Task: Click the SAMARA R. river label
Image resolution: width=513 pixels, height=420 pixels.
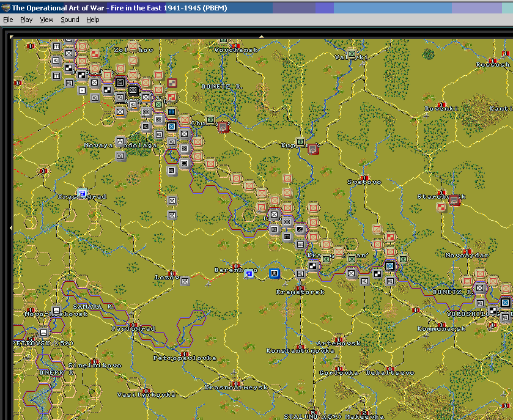Action: (93, 306)
